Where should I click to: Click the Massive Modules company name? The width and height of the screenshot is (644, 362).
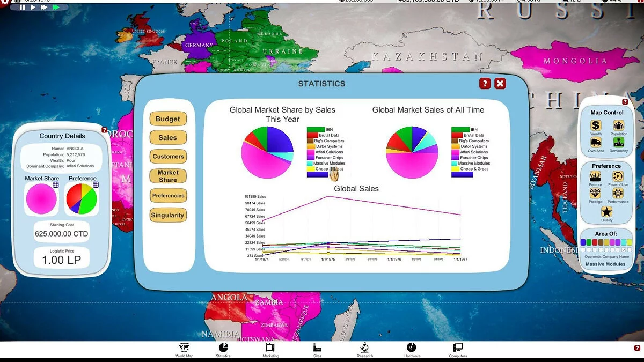(x=605, y=264)
